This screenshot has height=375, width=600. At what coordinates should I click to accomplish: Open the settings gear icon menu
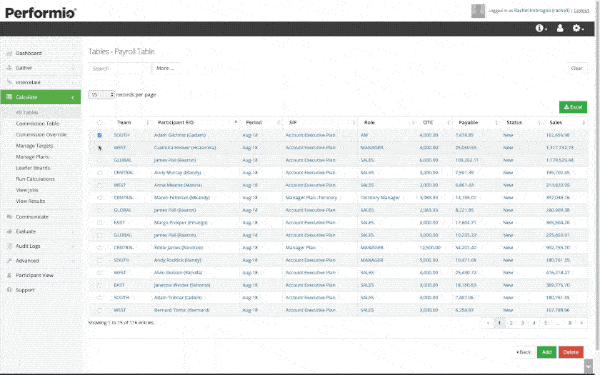577,28
